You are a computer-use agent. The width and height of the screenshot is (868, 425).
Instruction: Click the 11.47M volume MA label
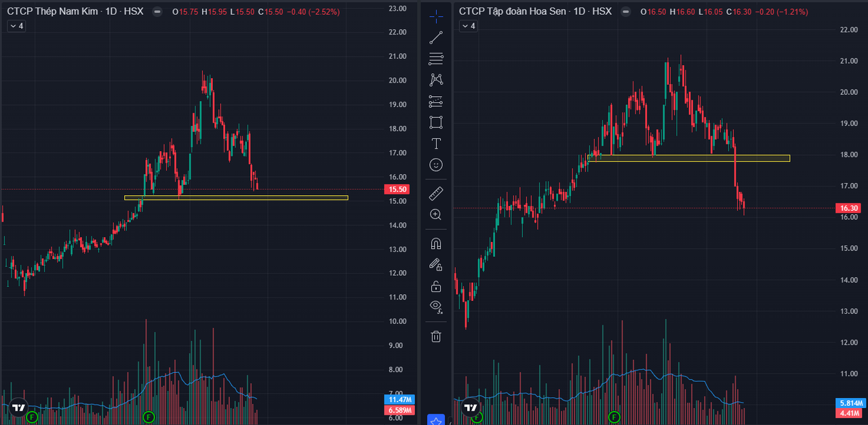tap(398, 400)
